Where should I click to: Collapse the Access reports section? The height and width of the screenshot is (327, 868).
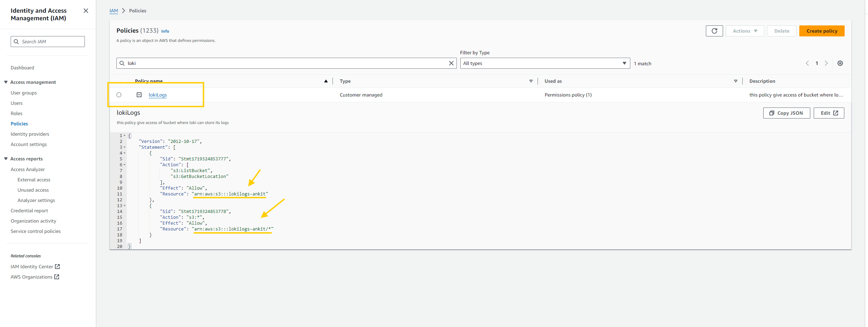[x=6, y=159]
